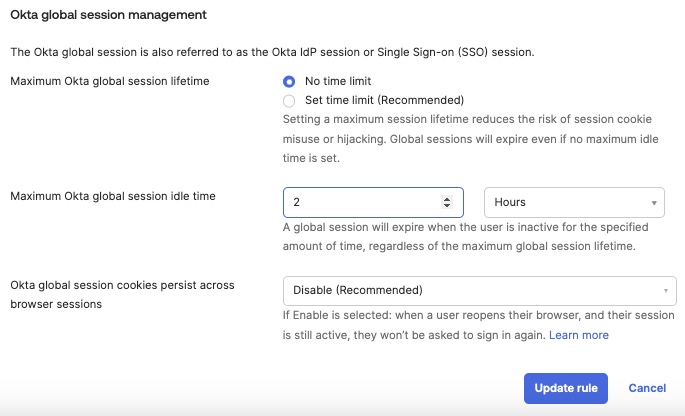
Task: Select the No time limit radio button
Action: pyautogui.click(x=289, y=81)
